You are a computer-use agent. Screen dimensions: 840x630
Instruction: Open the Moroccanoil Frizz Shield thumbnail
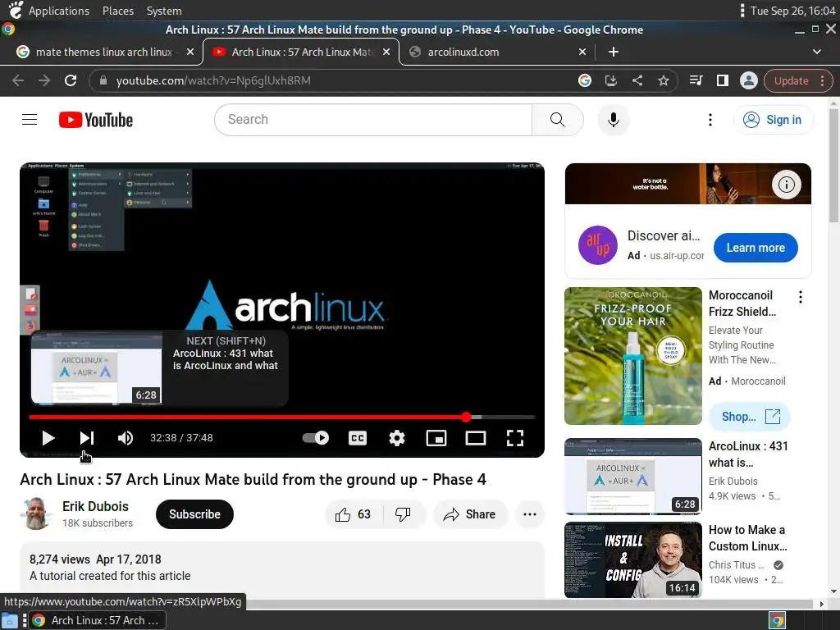click(632, 356)
